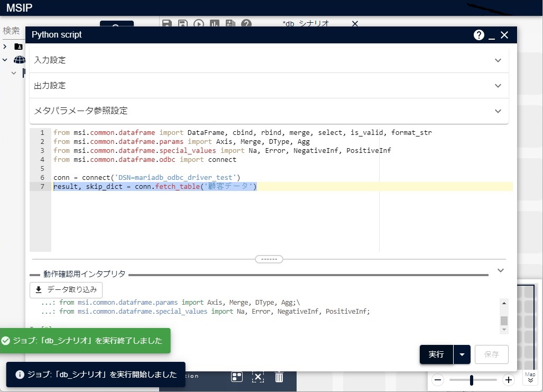543x392 pixels.
Task: Click the interpreter scrollbar up arrow
Action: coord(504,303)
